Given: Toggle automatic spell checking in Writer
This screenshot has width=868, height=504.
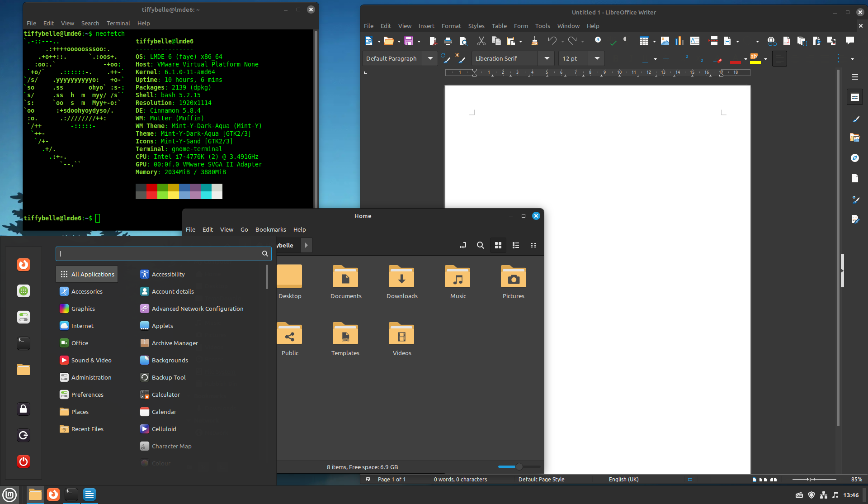Looking at the screenshot, I should click(613, 41).
